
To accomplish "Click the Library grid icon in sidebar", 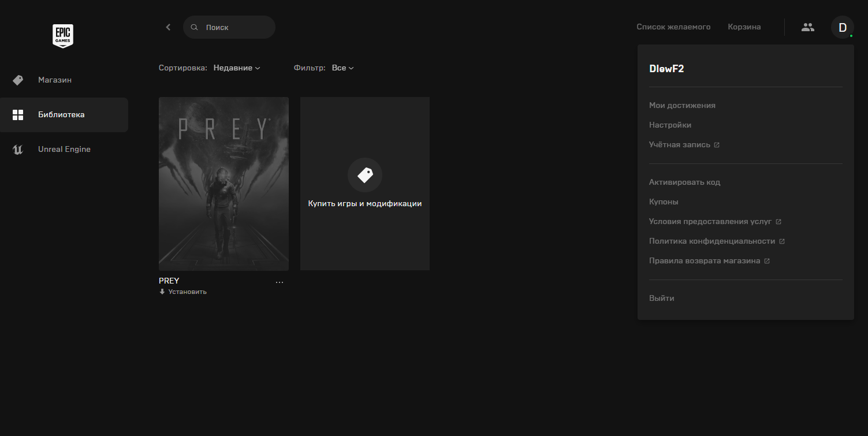I will tap(18, 114).
